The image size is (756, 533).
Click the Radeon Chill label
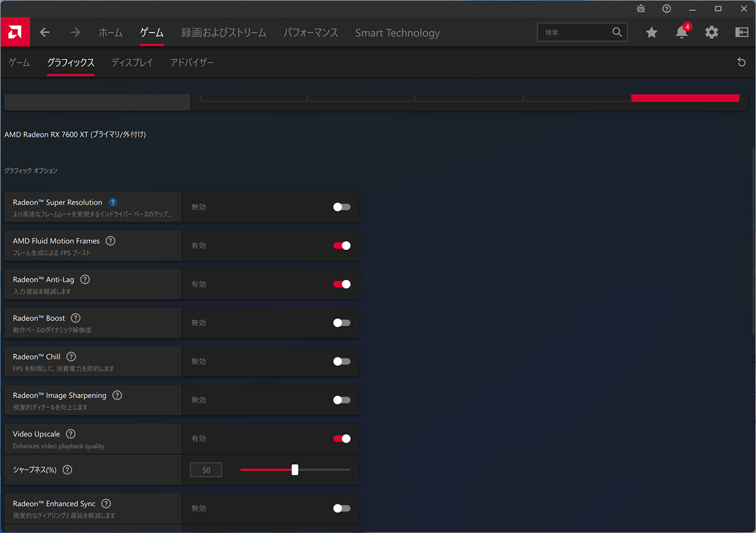pyautogui.click(x=37, y=357)
